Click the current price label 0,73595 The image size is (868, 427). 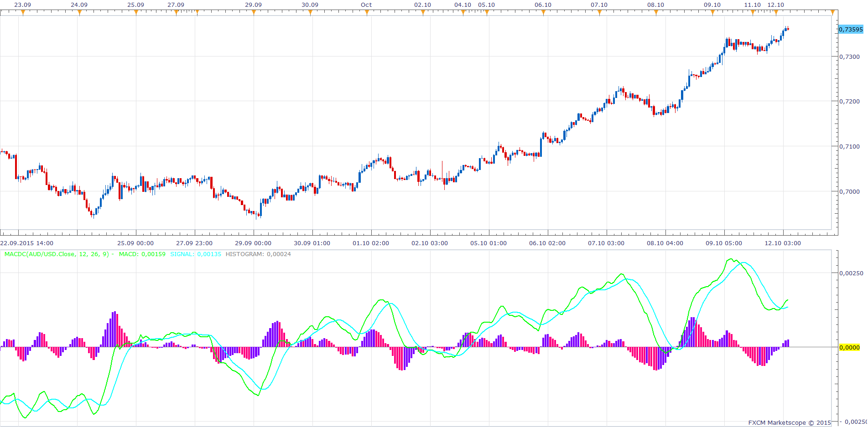(x=851, y=29)
